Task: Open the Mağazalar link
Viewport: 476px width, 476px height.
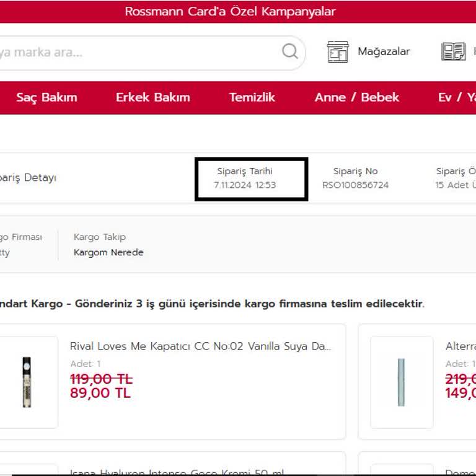Action: click(x=384, y=51)
